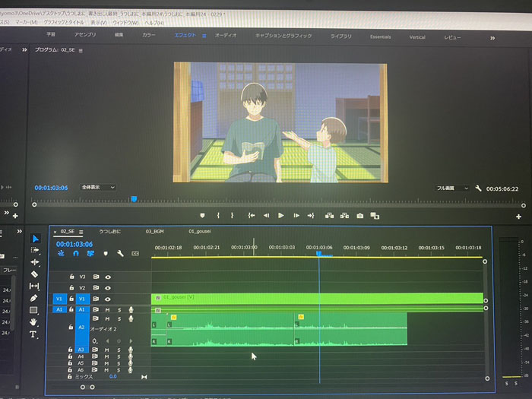Enable voice-over record on A3
The image size is (532, 399).
pos(131,350)
